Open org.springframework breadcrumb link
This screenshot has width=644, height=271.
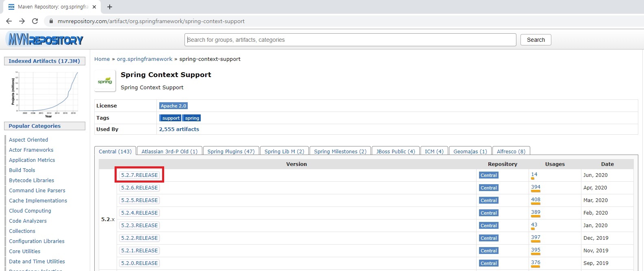[145, 59]
